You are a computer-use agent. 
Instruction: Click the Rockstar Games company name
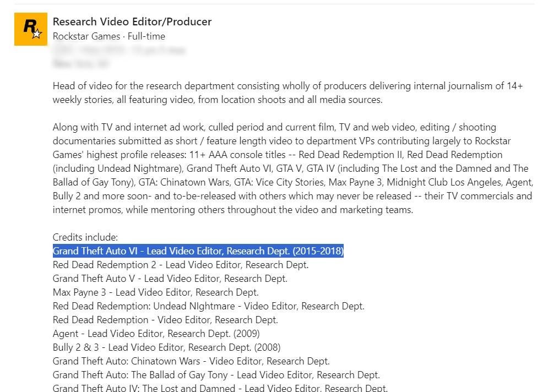pyautogui.click(x=88, y=36)
